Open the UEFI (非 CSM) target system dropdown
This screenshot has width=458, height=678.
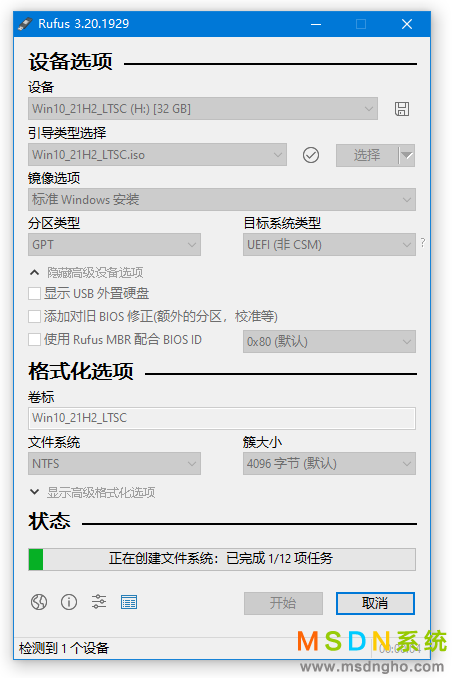329,245
